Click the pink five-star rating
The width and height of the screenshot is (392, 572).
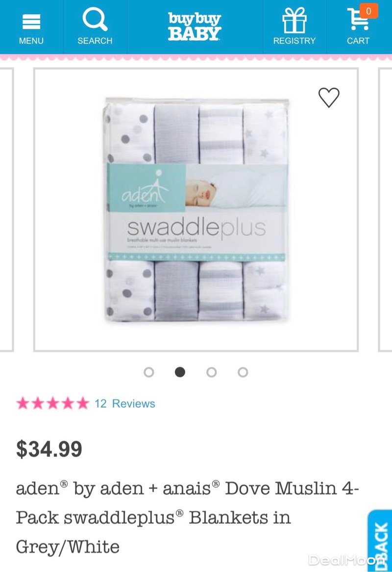point(53,403)
